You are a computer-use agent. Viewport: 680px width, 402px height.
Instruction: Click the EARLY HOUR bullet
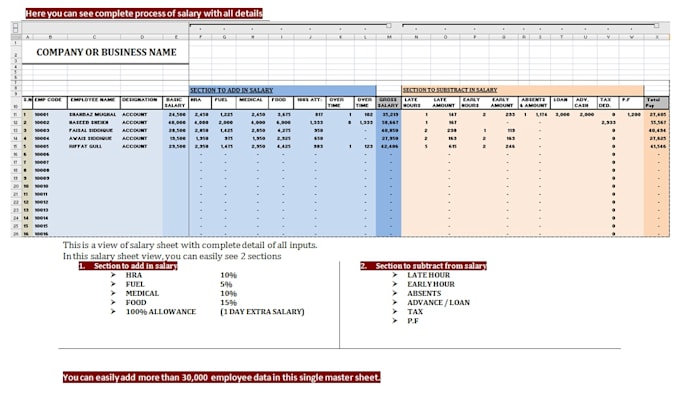(x=431, y=284)
